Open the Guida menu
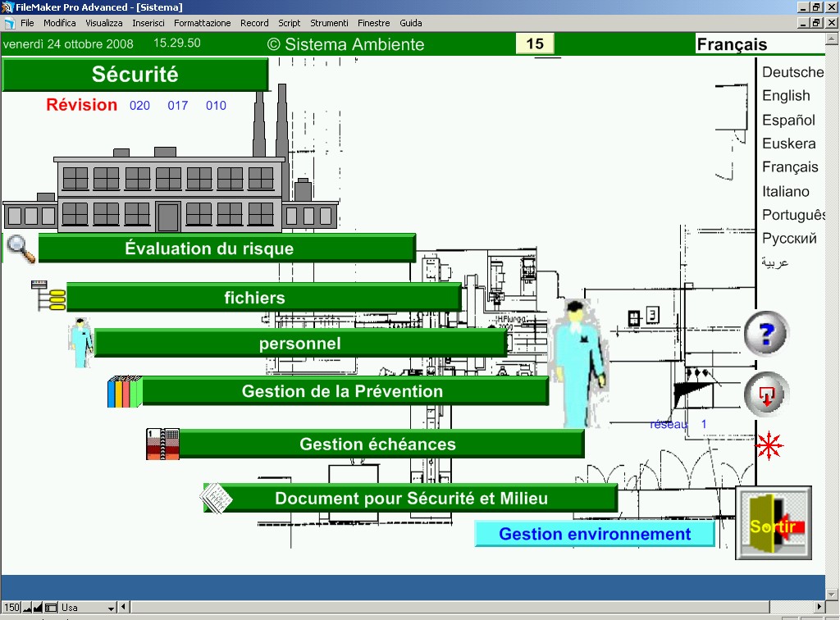 click(x=411, y=23)
